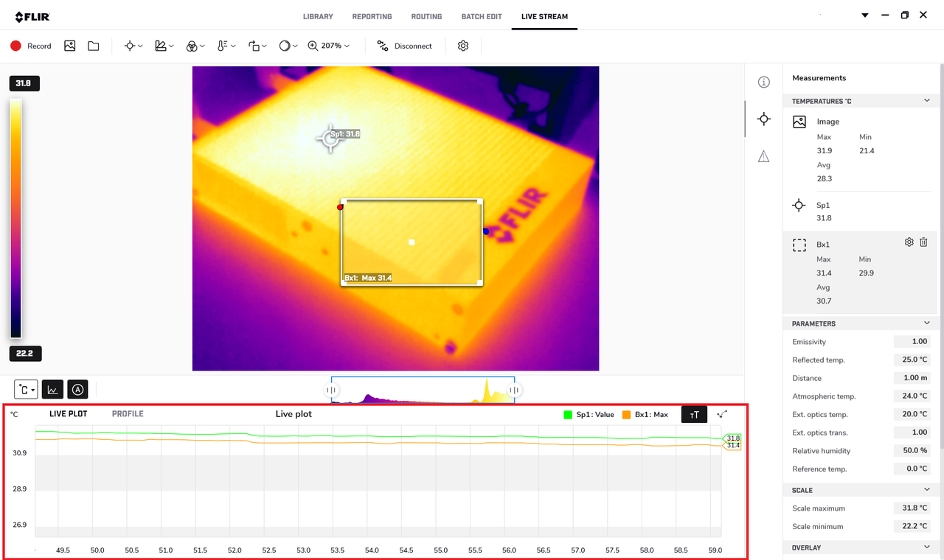Open the alarms warning triangle panel
Screen dimensions: 944x560
[764, 156]
